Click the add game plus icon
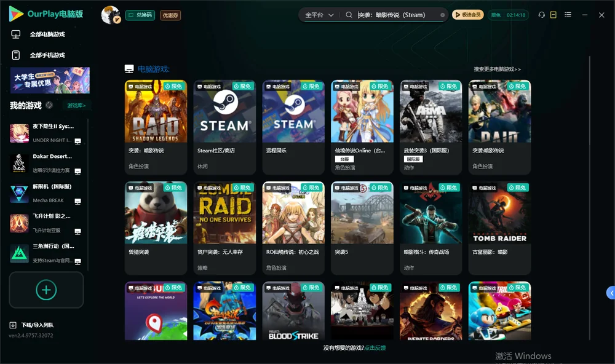 tap(46, 290)
